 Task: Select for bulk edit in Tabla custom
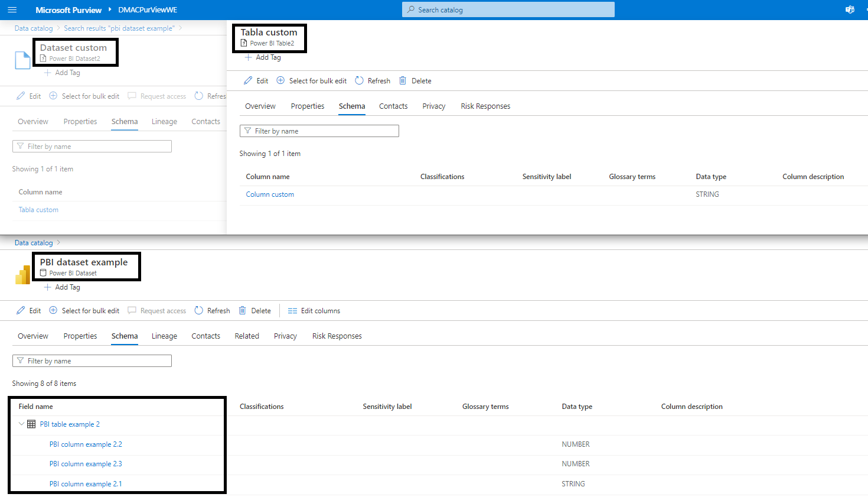(311, 81)
